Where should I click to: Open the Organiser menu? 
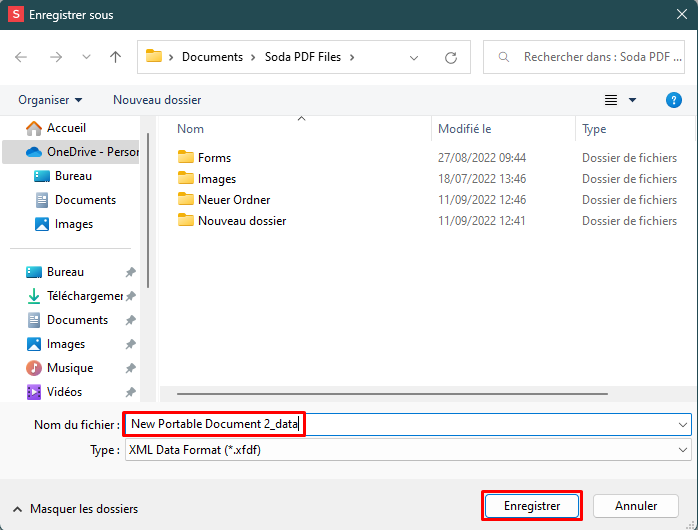pos(50,100)
